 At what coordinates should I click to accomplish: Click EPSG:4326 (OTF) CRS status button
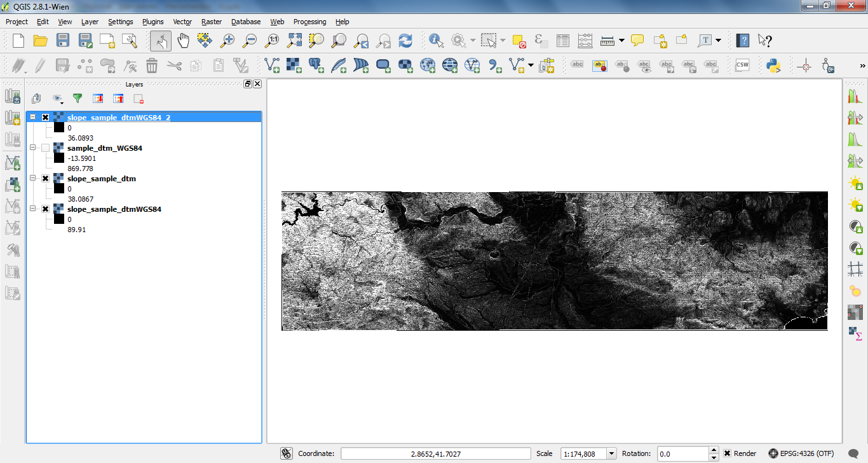pyautogui.click(x=800, y=453)
